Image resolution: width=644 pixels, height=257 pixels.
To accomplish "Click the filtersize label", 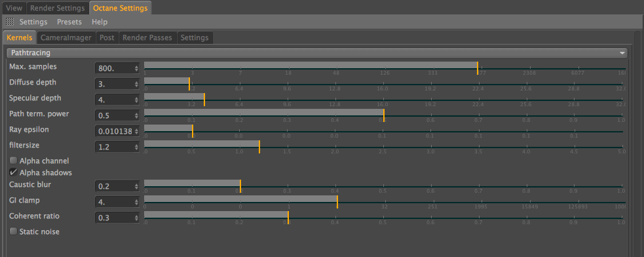I will click(x=24, y=145).
